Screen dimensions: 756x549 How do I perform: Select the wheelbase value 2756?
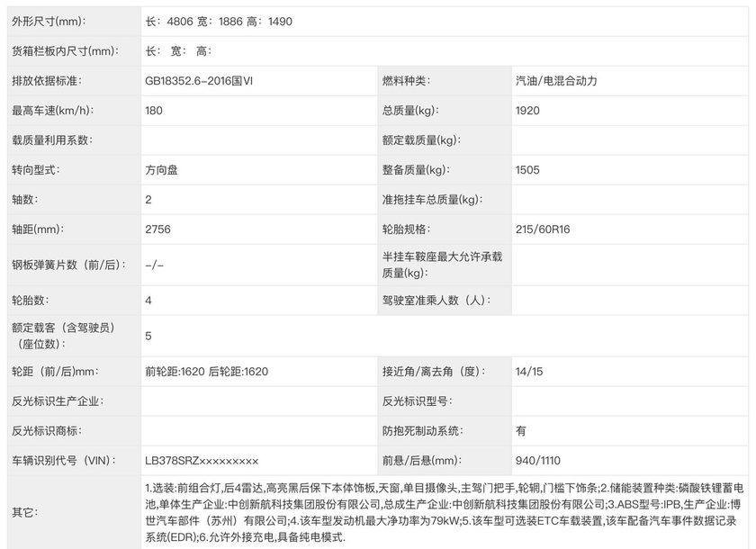157,229
